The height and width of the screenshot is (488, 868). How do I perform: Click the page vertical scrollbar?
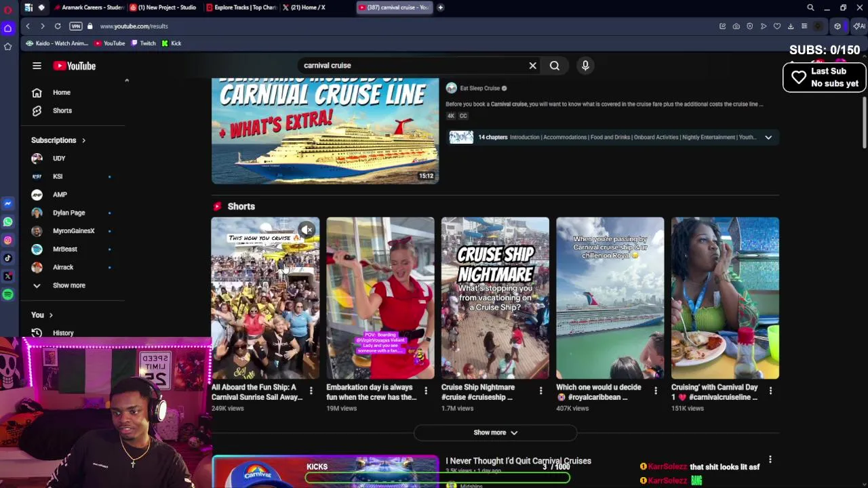[865, 122]
